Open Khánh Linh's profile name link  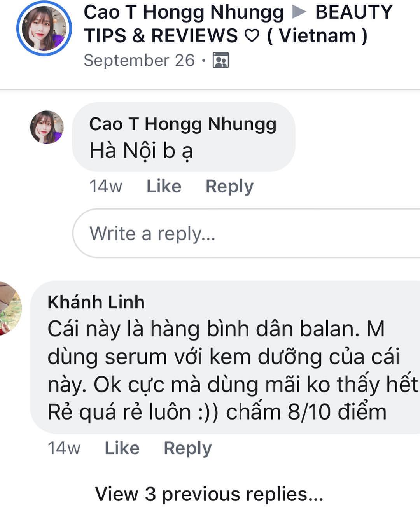coord(96,302)
